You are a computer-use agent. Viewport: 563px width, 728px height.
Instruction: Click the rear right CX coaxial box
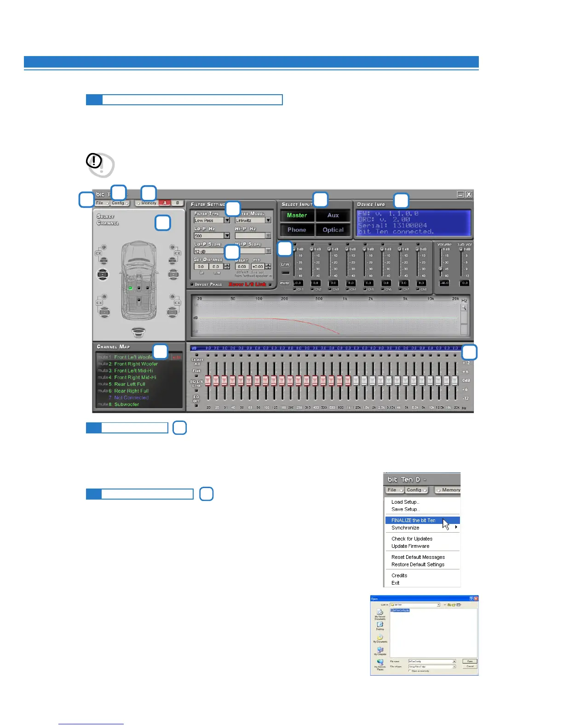pyautogui.click(x=177, y=303)
